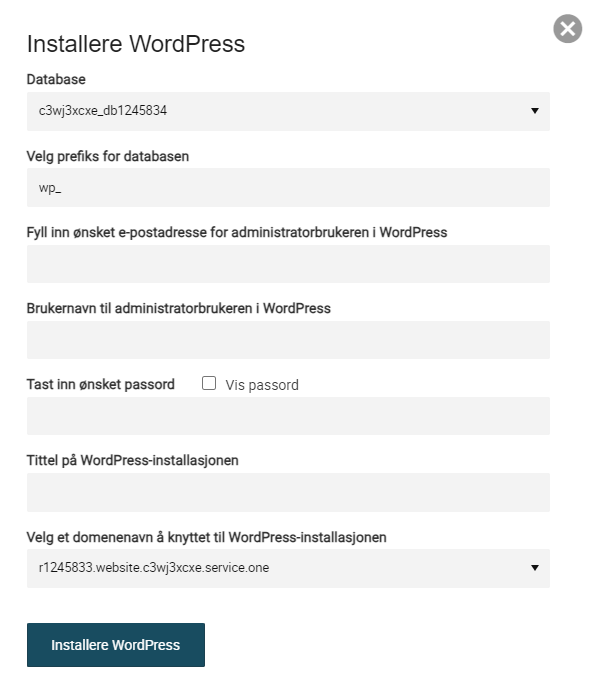The width and height of the screenshot is (597, 696).
Task: Open the domenenavn dropdown arrow
Action: click(534, 568)
